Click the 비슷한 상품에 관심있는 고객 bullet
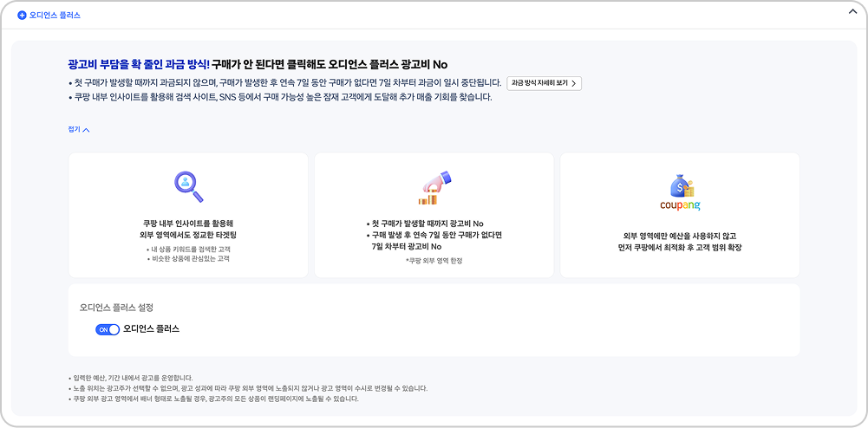This screenshot has height=428, width=868. [188, 258]
